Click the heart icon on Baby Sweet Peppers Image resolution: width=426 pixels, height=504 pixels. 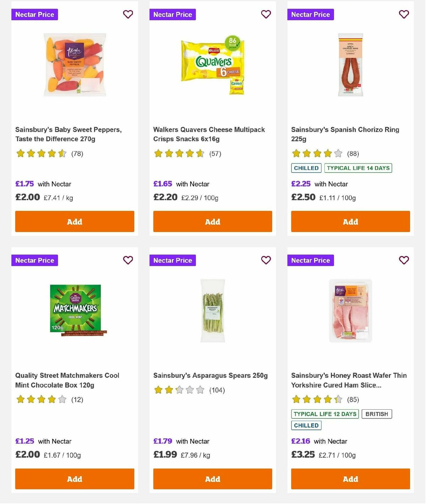coord(128,14)
